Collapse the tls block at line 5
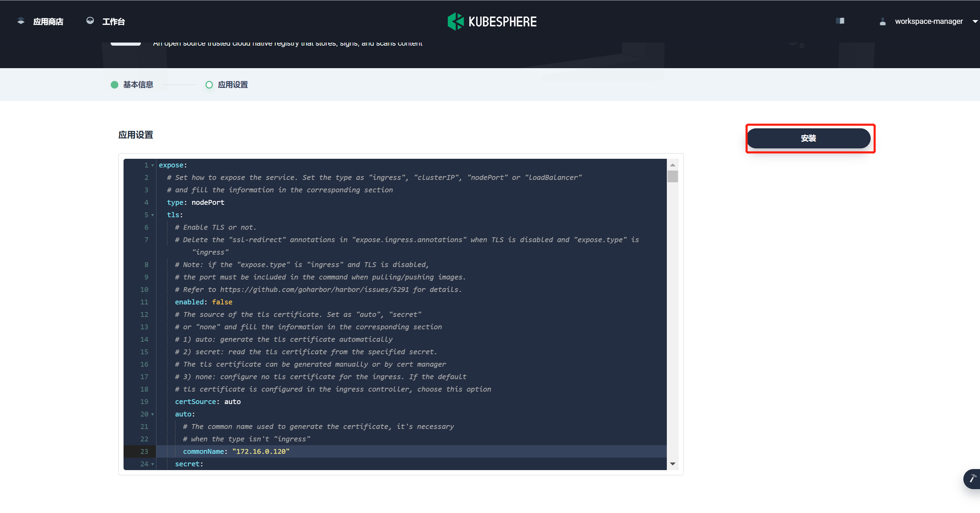 153,215
